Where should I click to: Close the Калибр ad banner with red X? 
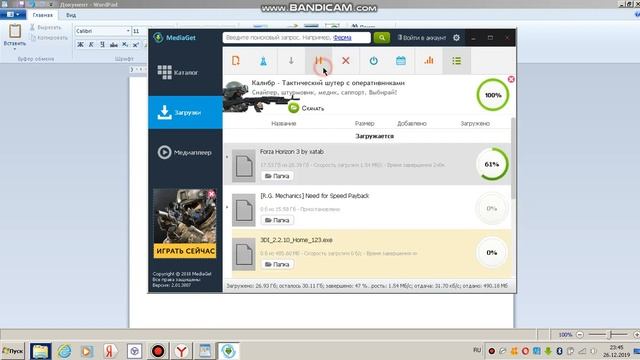pos(511,79)
